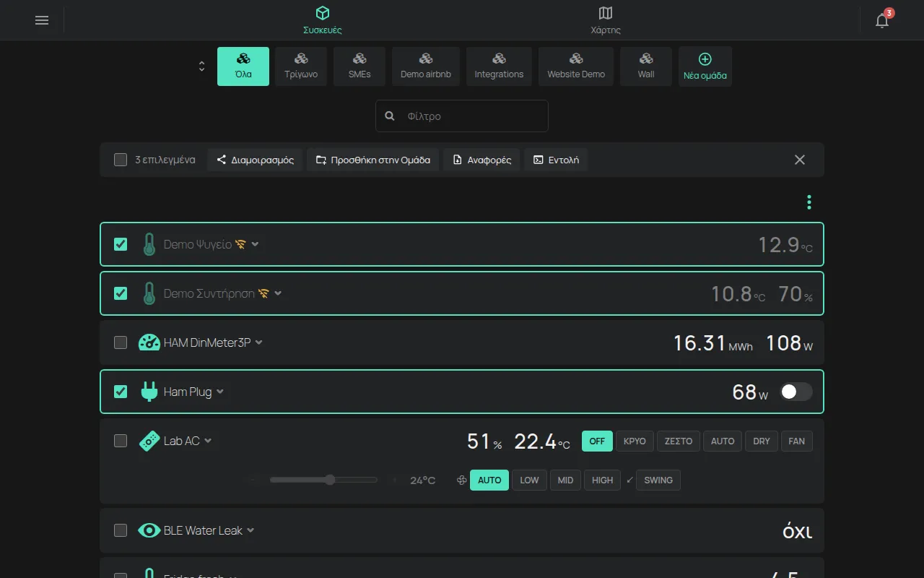Click the thermometer icon for Demo Ψυγείο
Viewport: 924px width, 578px height.
tap(149, 244)
